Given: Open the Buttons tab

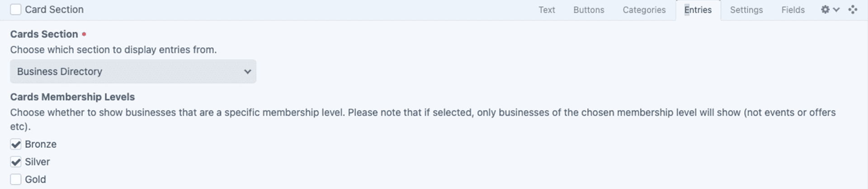Looking at the screenshot, I should click(589, 10).
